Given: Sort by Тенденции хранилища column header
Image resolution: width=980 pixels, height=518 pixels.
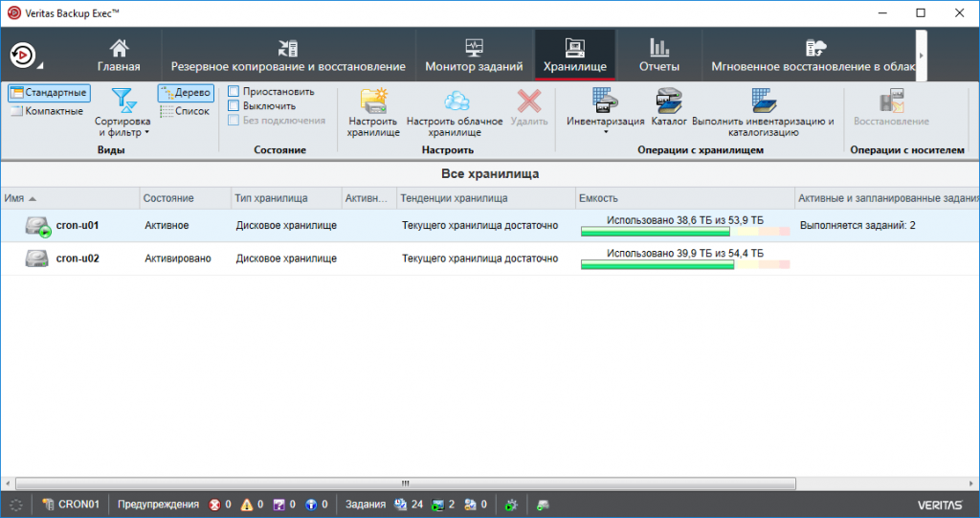Looking at the screenshot, I should pos(485,198).
